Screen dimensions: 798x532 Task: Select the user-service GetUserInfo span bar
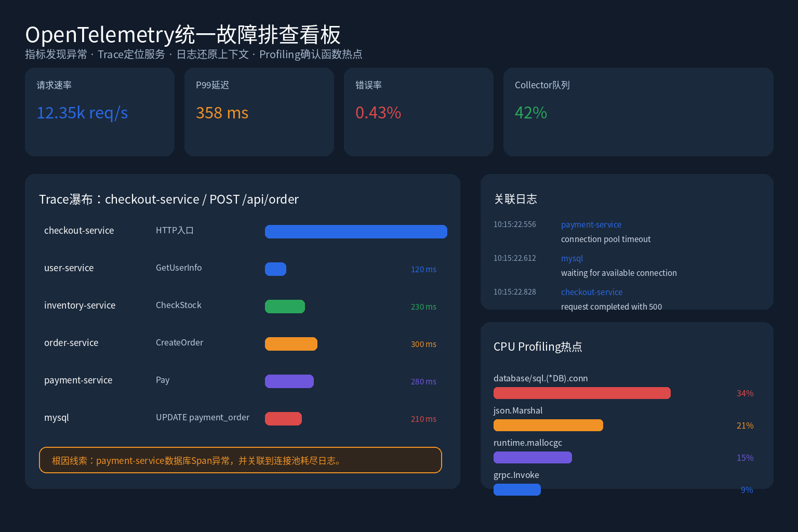pyautogui.click(x=275, y=269)
